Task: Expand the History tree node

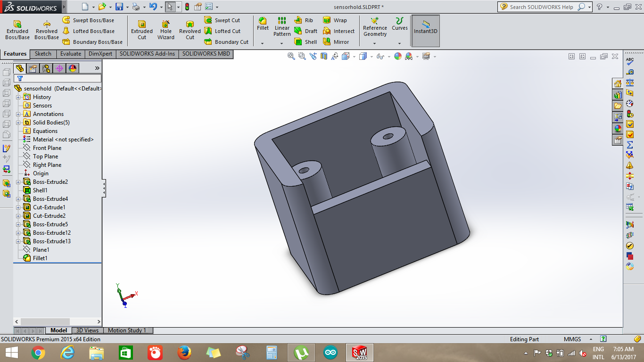Action: [x=18, y=97]
